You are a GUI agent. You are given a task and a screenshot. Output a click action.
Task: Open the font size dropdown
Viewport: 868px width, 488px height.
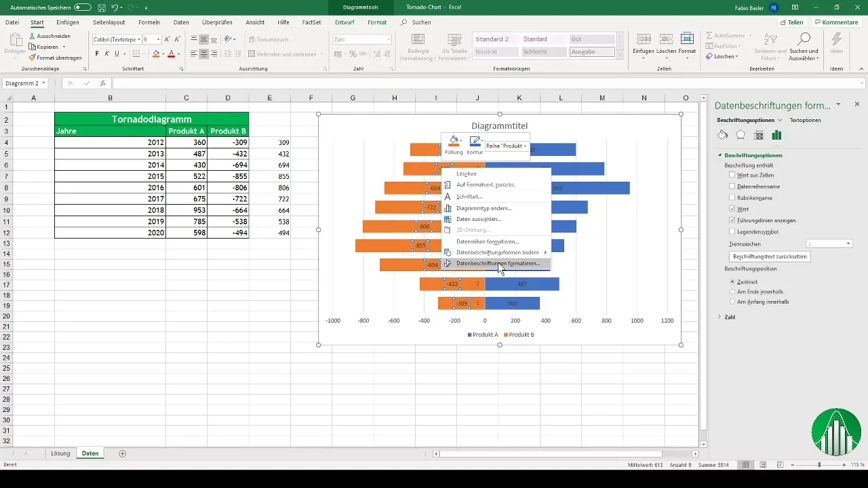pyautogui.click(x=158, y=39)
